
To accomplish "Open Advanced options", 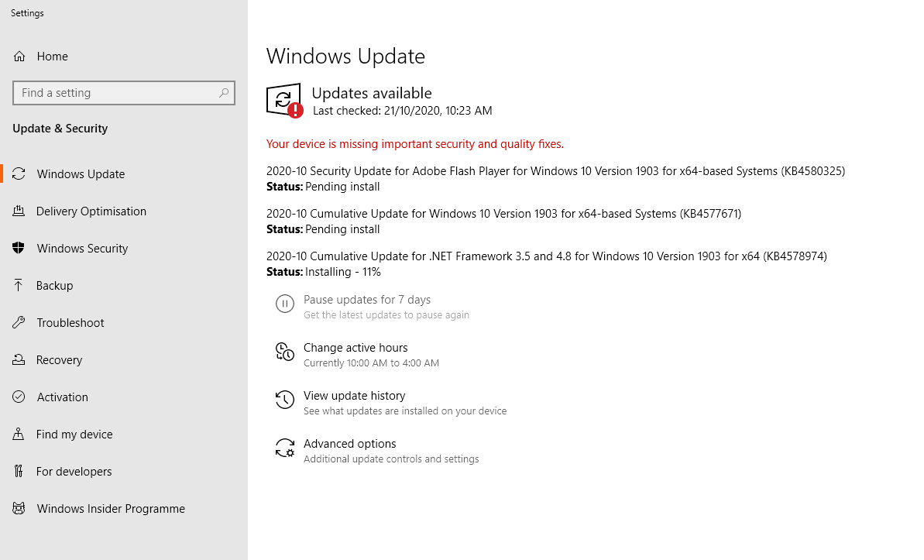I will click(x=350, y=444).
